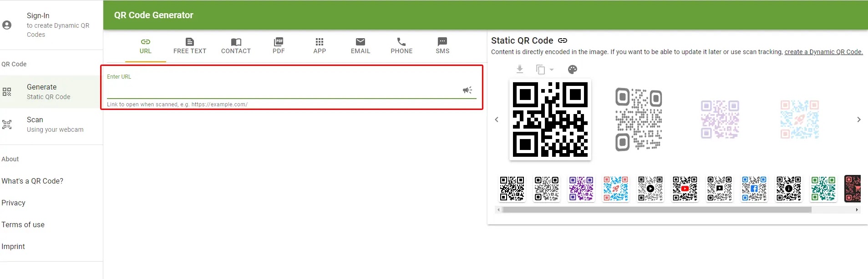The height and width of the screenshot is (279, 868).
Task: Click the copy QR code icon
Action: (x=540, y=70)
